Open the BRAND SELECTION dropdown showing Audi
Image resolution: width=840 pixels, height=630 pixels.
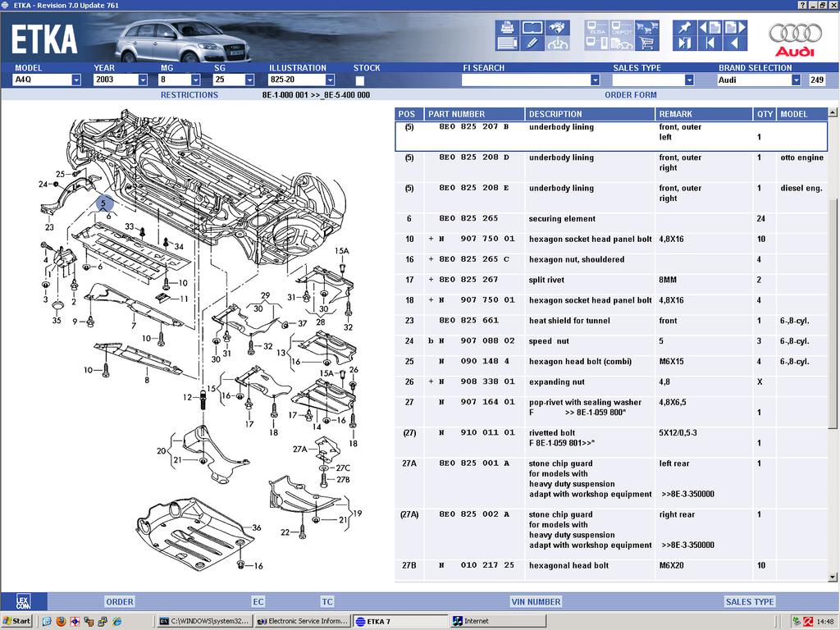point(796,80)
